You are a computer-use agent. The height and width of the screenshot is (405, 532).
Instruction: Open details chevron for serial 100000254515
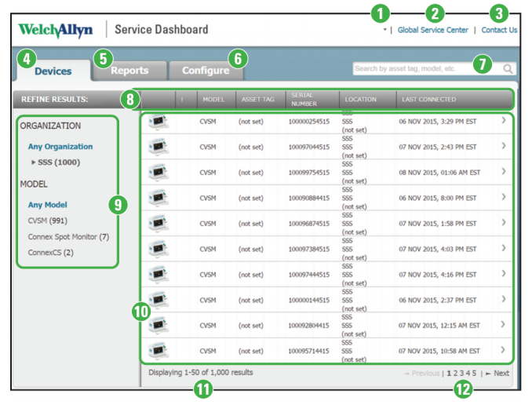pos(504,120)
